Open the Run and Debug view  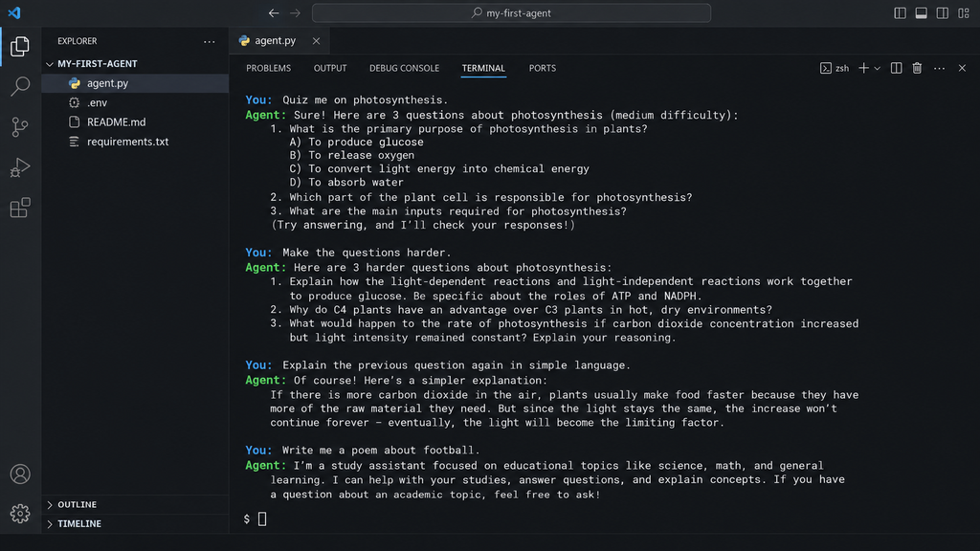click(20, 166)
